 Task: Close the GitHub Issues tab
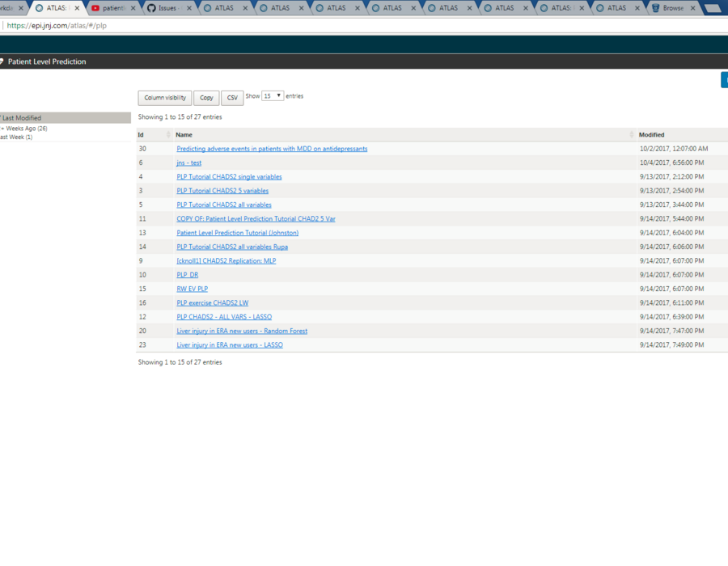tap(189, 8)
